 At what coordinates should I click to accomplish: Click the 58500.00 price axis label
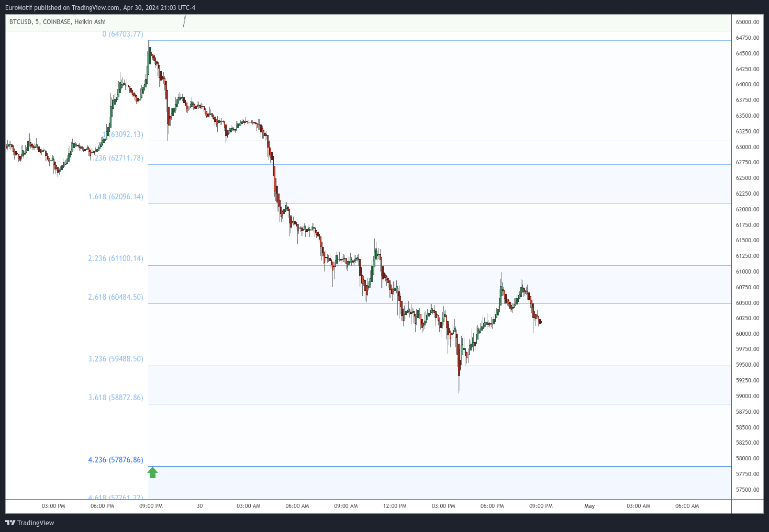(748, 427)
